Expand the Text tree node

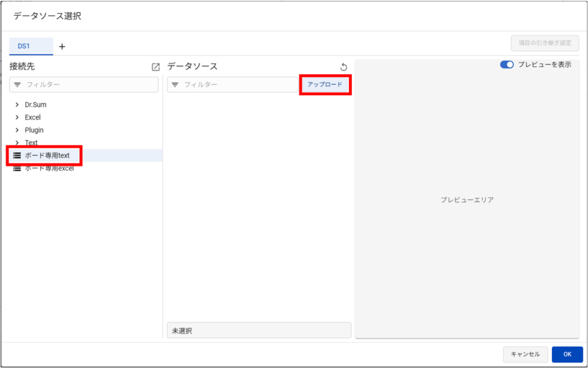click(17, 143)
